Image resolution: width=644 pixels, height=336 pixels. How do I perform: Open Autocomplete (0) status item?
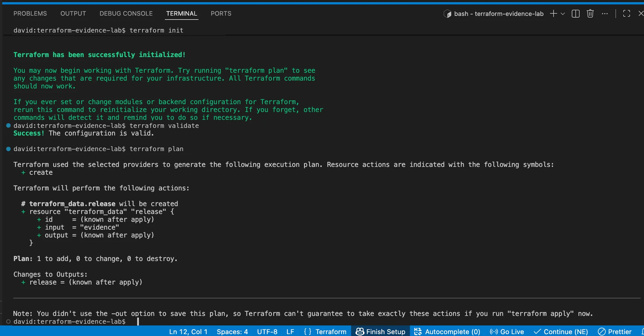click(447, 331)
